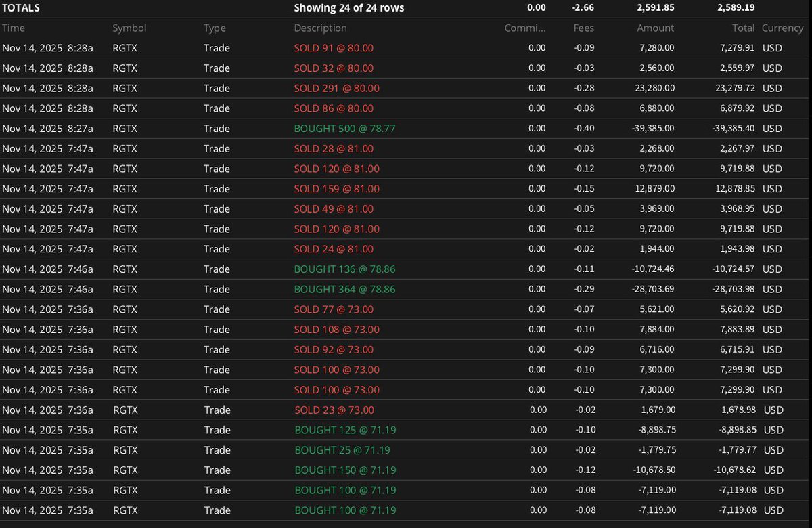This screenshot has width=812, height=528.
Task: Click the total cell 2,559.97
Action: [x=736, y=68]
